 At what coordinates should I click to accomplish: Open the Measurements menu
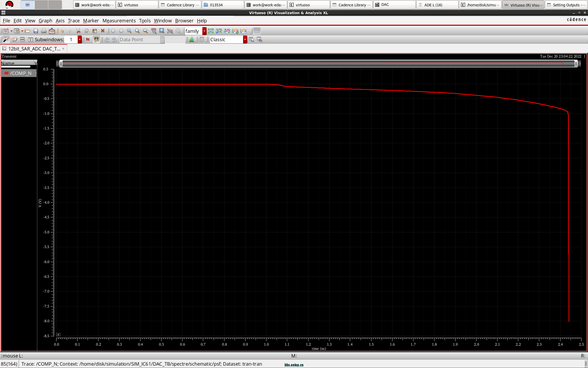point(119,21)
